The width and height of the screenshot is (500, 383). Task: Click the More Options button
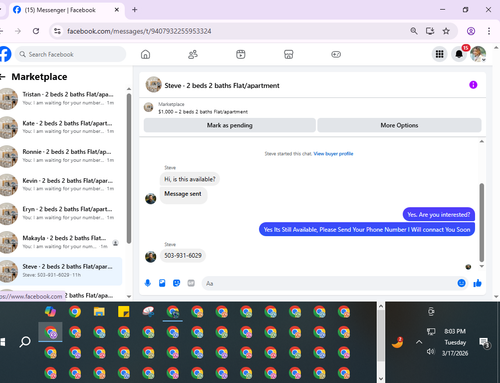[x=399, y=125]
